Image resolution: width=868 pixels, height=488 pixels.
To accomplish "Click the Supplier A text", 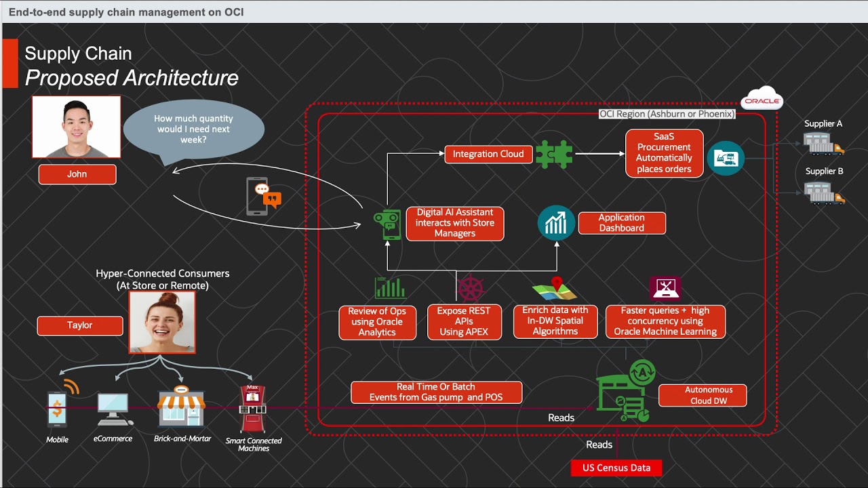I will (823, 124).
